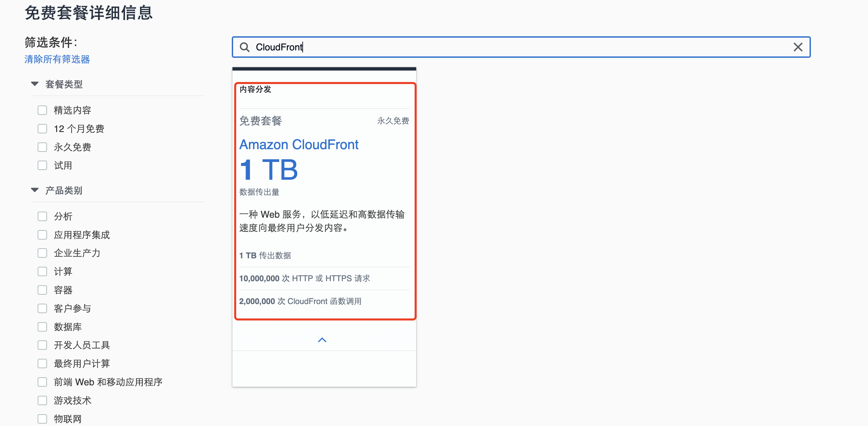Check the 容器 checkbox
Screen dimensions: 868x426
click(42, 290)
